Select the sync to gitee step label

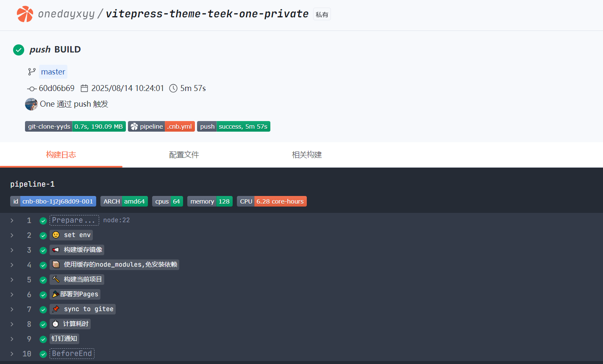coord(83,309)
